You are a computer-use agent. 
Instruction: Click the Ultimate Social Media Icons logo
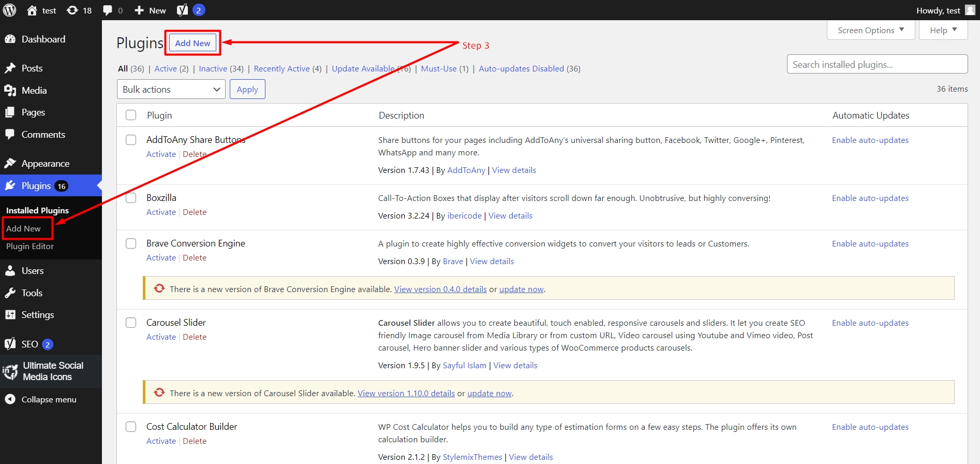tap(10, 371)
